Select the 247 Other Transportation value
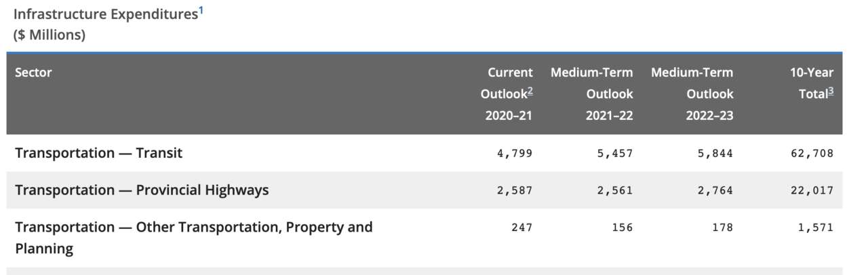 (x=522, y=228)
